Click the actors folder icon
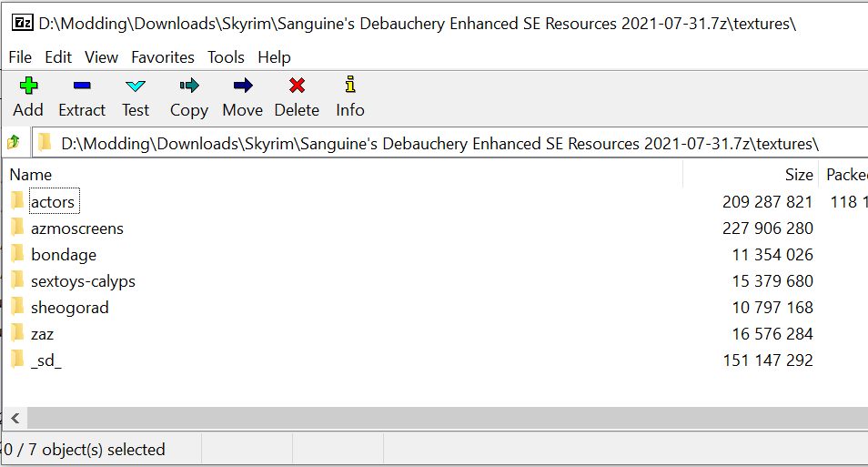This screenshot has width=868, height=467. pos(17,200)
